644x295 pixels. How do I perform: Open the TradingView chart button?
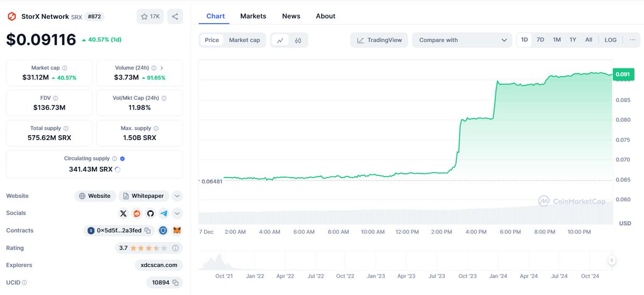pyautogui.click(x=379, y=40)
